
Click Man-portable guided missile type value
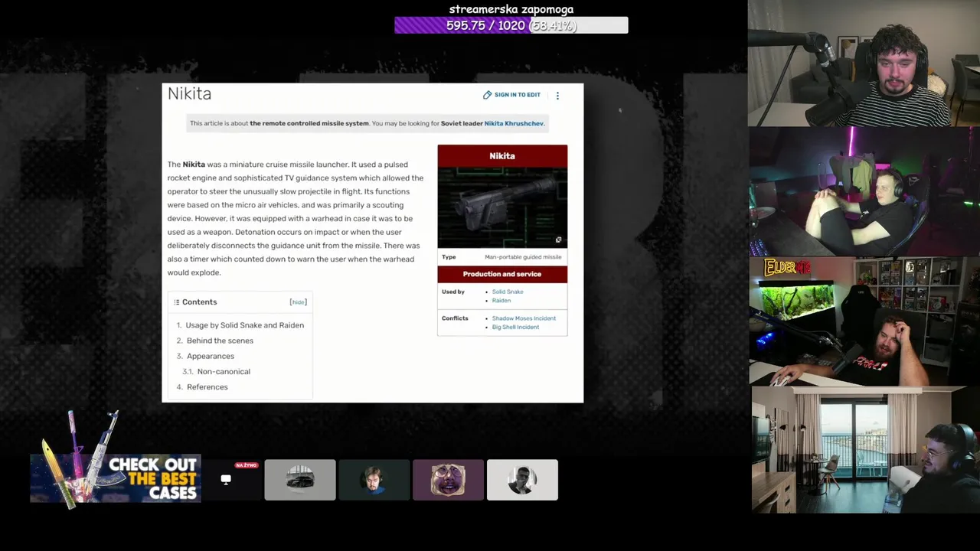523,257
